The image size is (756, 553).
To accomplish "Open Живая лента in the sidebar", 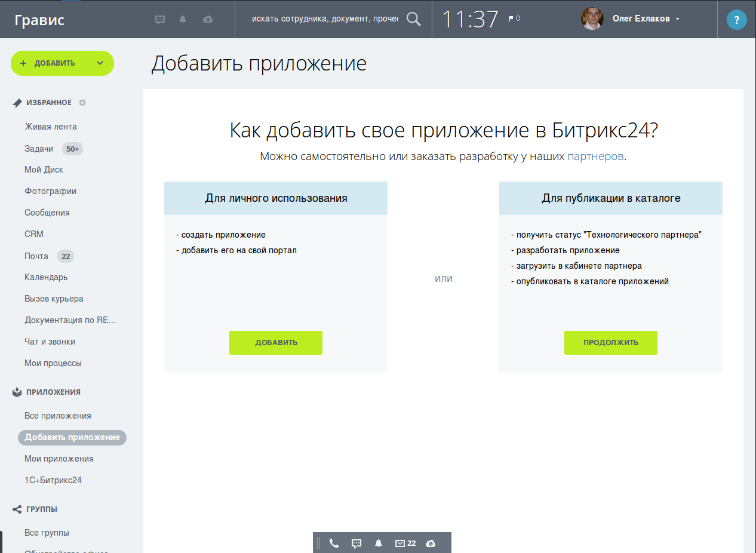I will coord(51,127).
